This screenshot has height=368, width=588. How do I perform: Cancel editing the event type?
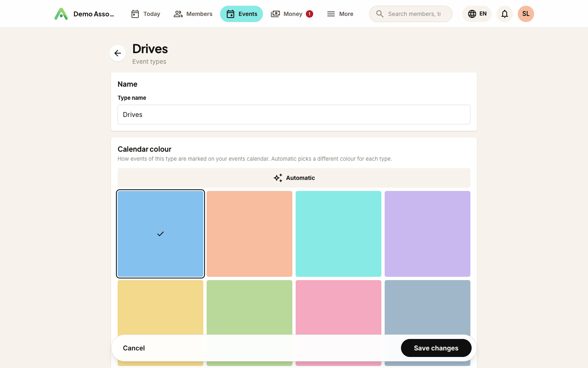point(134,348)
